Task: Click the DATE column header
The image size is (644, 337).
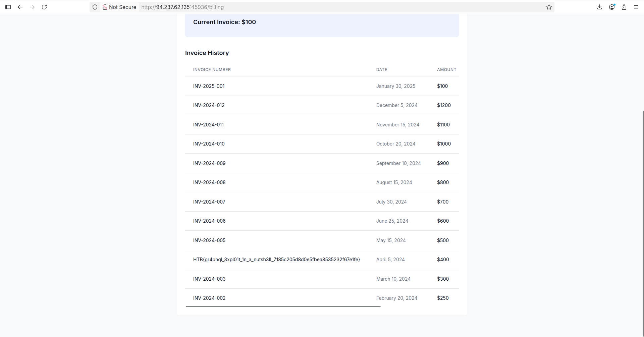Action: 382,70
